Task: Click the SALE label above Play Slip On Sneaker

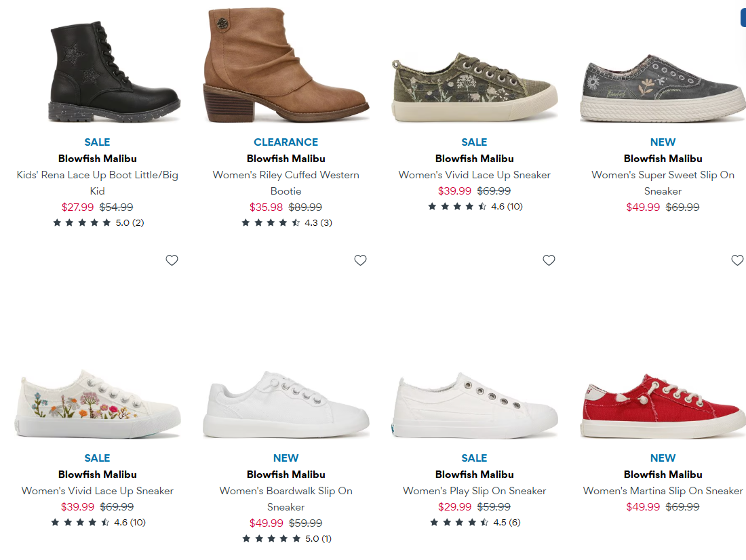Action: [x=474, y=458]
